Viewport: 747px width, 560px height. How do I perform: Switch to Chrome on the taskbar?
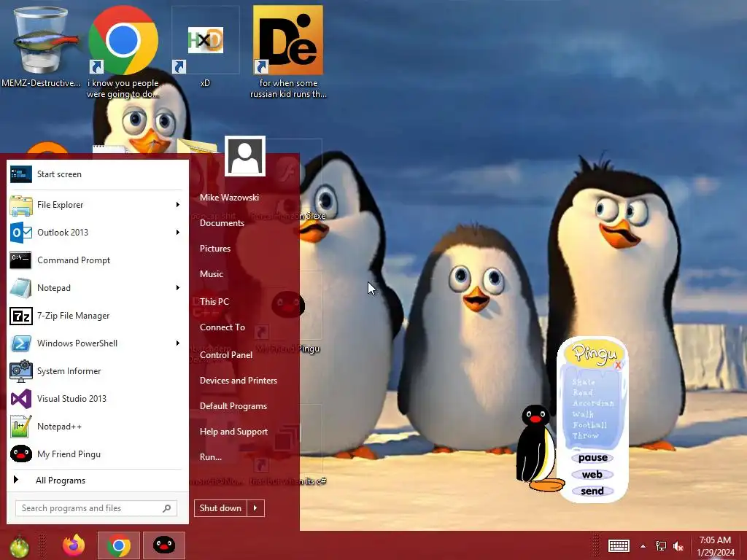[x=119, y=545]
